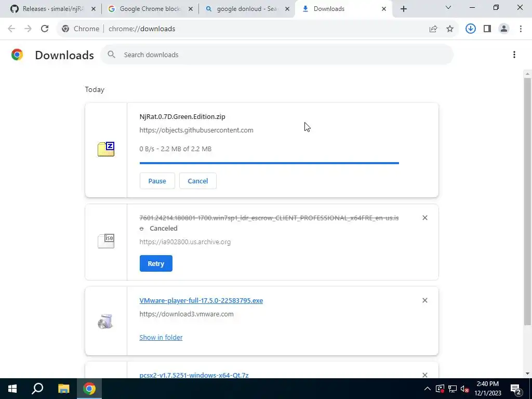Screen dimensions: 532x399
Task: Click the share this page icon
Action: pos(433,29)
